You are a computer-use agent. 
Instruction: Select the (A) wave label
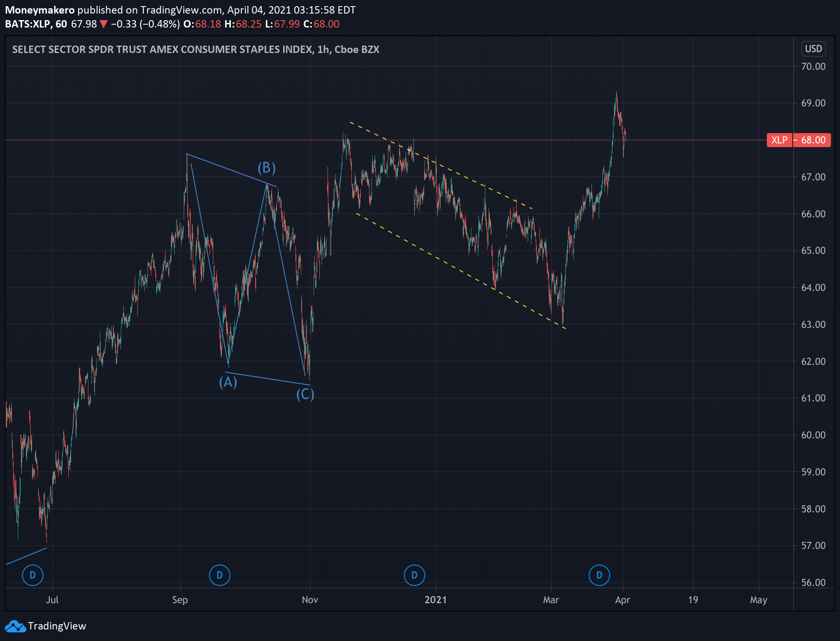pyautogui.click(x=228, y=382)
